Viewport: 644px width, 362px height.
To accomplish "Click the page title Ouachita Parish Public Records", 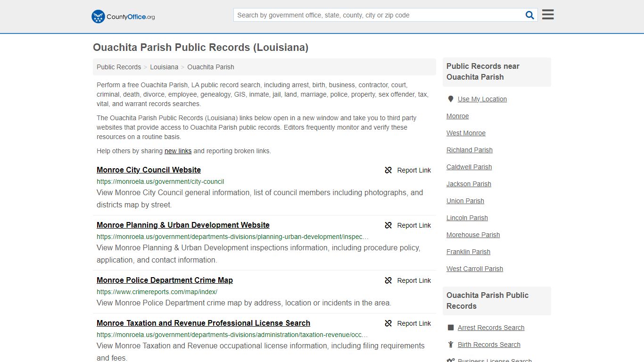I will click(x=201, y=48).
